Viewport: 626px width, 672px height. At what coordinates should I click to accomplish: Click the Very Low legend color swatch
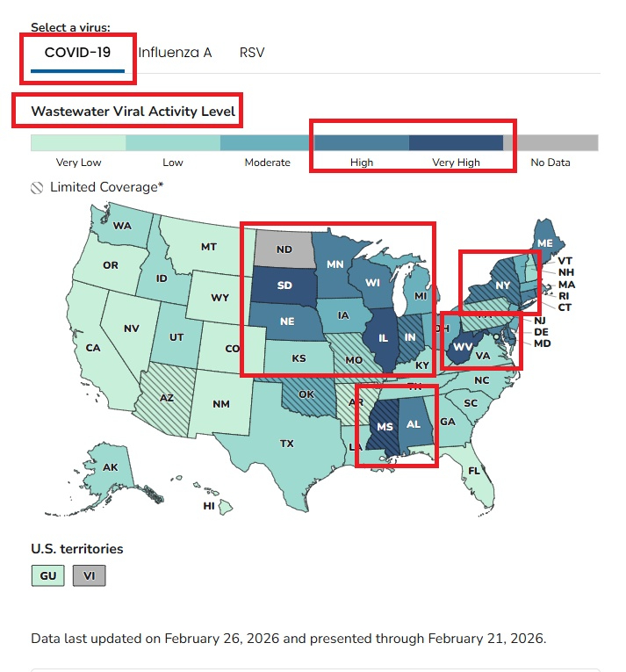click(78, 143)
